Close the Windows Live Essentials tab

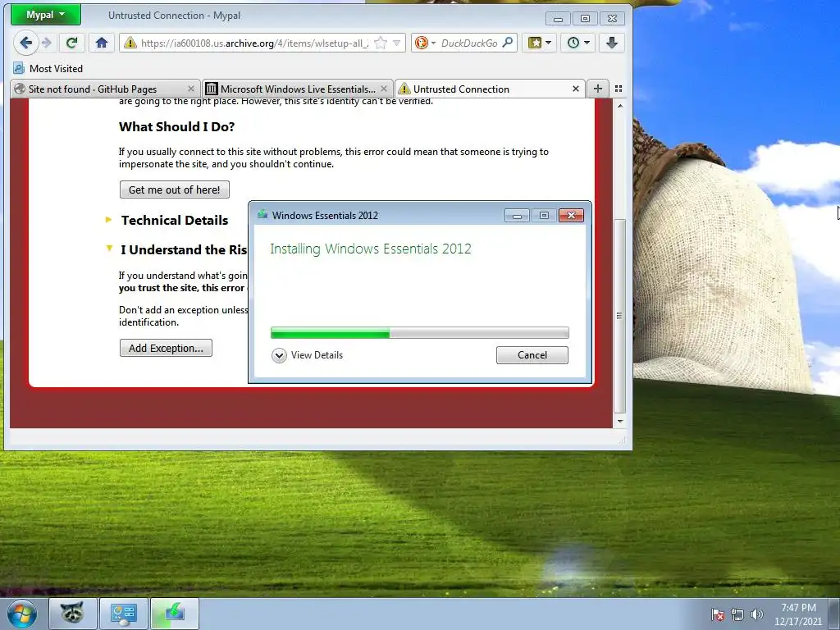[x=384, y=89]
